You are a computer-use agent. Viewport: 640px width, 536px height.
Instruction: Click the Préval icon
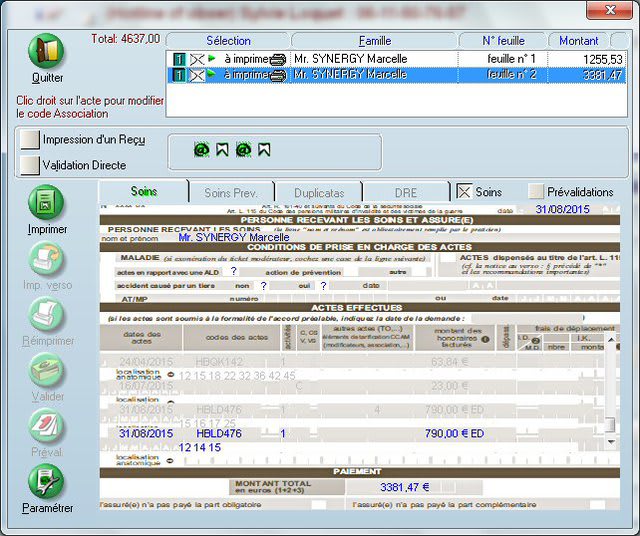[47, 426]
